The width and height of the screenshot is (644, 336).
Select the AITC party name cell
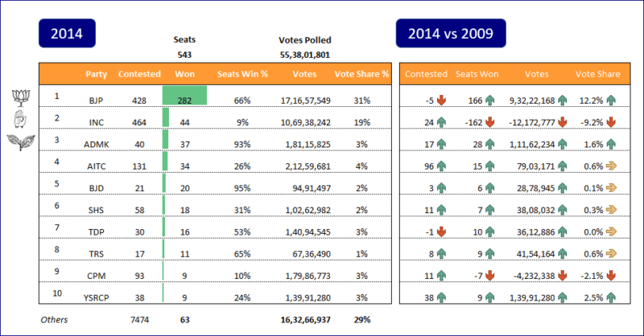(96, 166)
